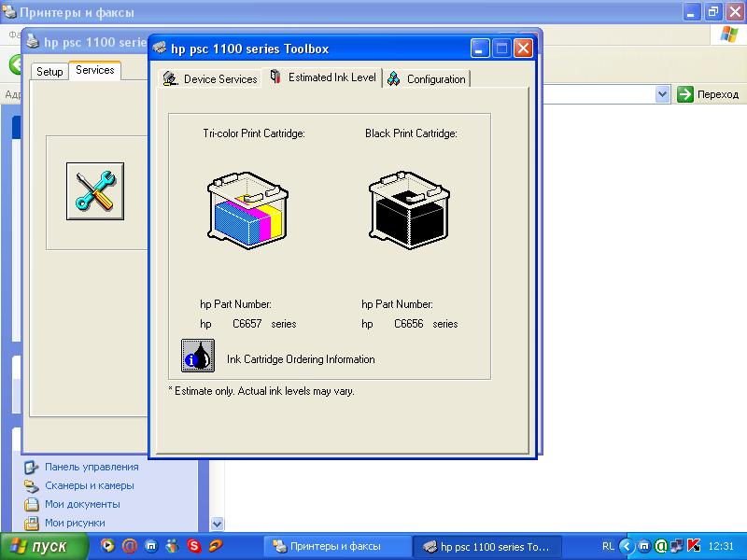Switch to the Device Services tab

click(211, 79)
